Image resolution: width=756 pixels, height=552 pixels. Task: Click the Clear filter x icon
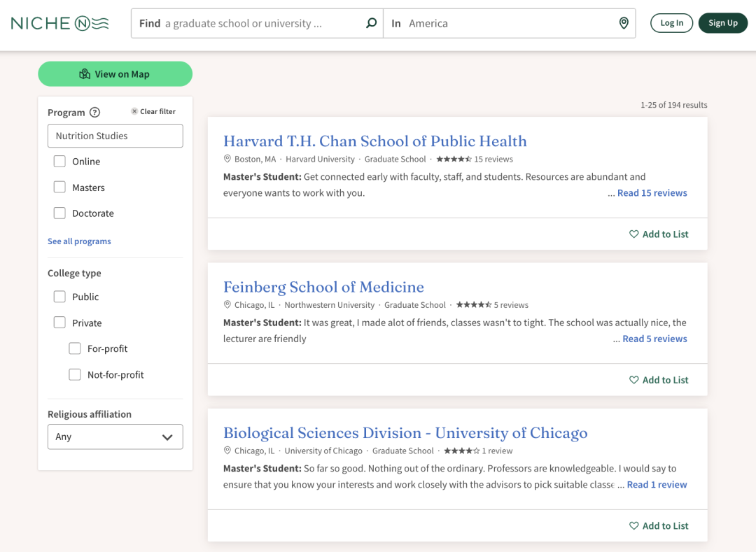134,111
